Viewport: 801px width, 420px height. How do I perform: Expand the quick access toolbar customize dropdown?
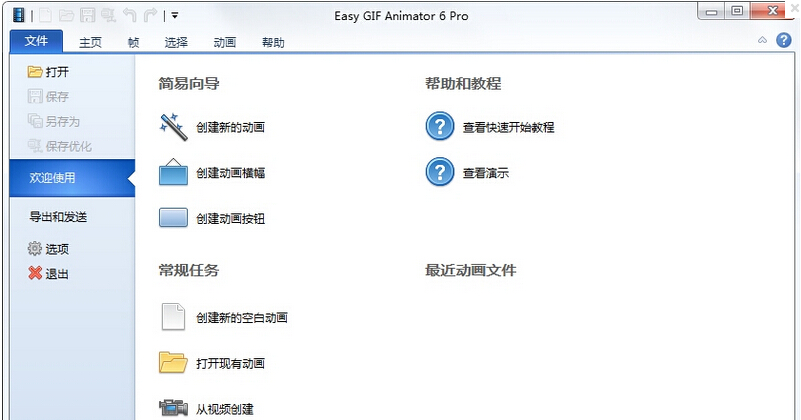175,15
